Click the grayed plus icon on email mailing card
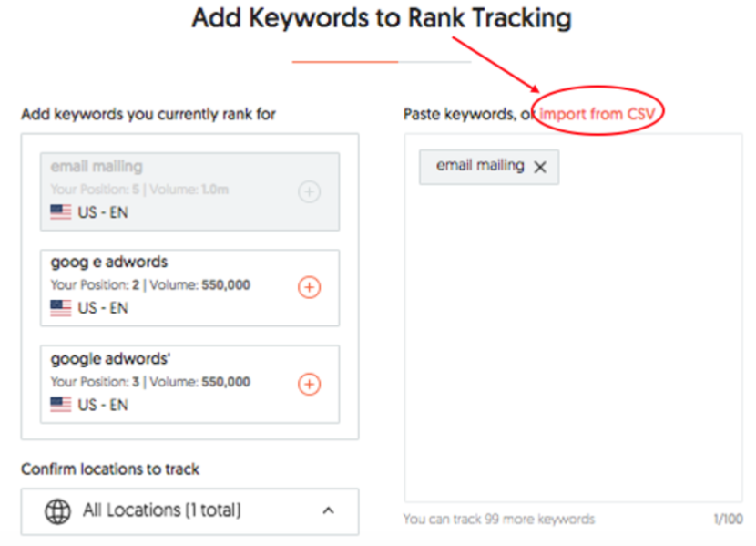756x546 pixels. point(310,191)
